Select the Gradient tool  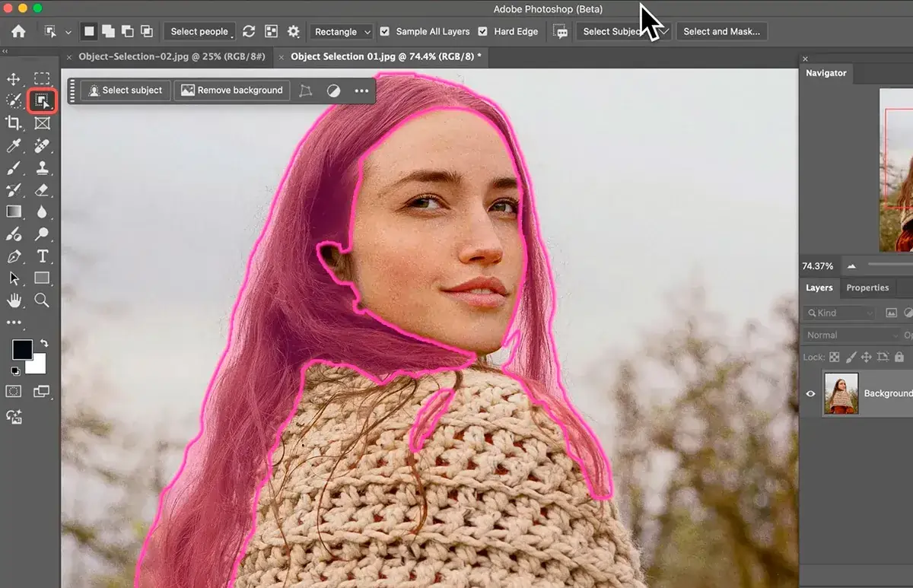click(x=14, y=211)
